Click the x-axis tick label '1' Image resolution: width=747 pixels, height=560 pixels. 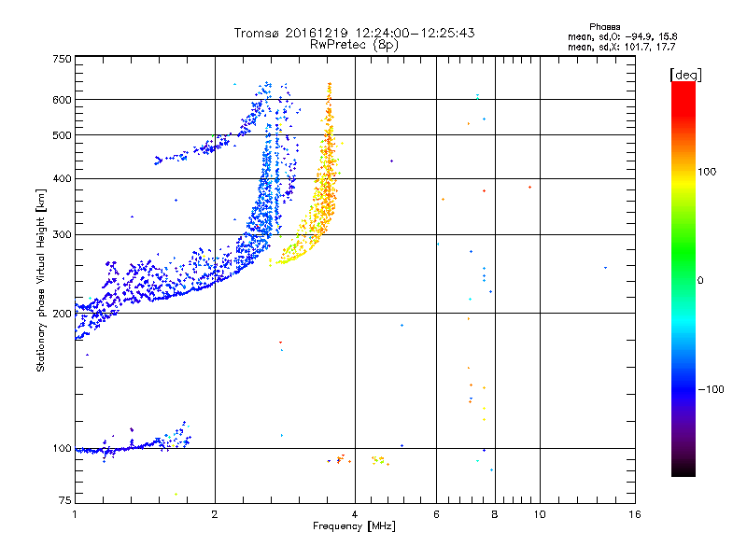[x=75, y=514]
